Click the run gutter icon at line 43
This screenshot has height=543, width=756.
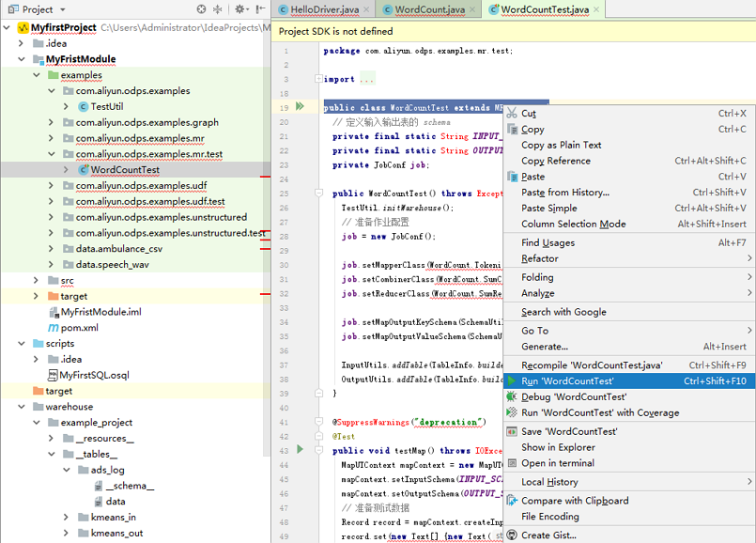(301, 450)
